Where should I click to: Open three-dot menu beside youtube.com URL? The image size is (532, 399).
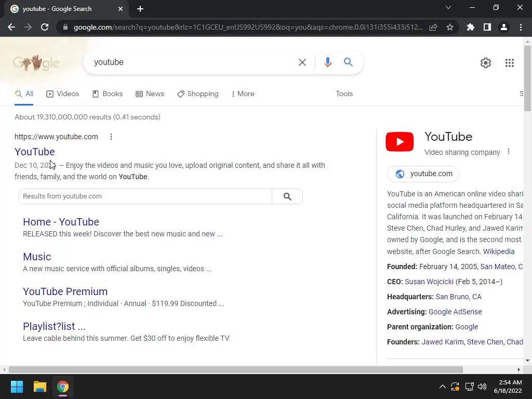(111, 137)
